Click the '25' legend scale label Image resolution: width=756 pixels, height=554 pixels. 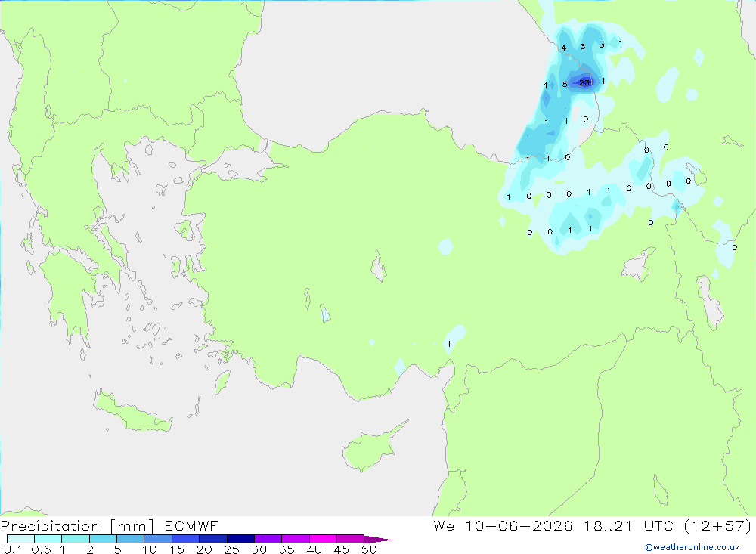232,549
